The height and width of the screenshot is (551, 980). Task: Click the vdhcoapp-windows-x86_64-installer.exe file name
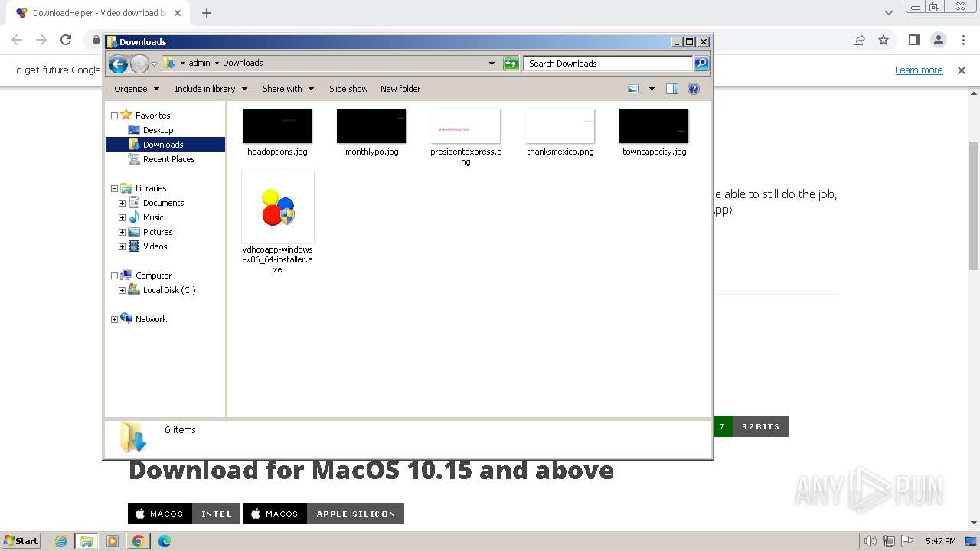[277, 259]
